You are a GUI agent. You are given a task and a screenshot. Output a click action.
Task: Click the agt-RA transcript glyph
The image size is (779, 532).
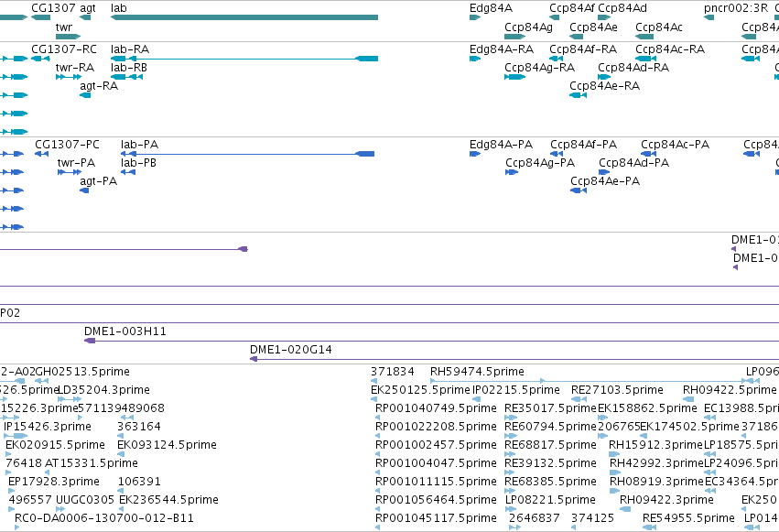(85, 95)
